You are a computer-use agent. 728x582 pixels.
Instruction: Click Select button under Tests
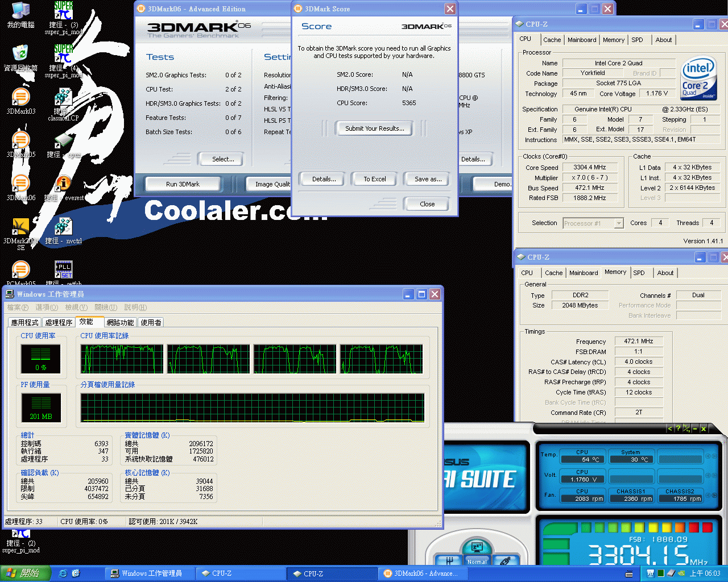click(223, 159)
